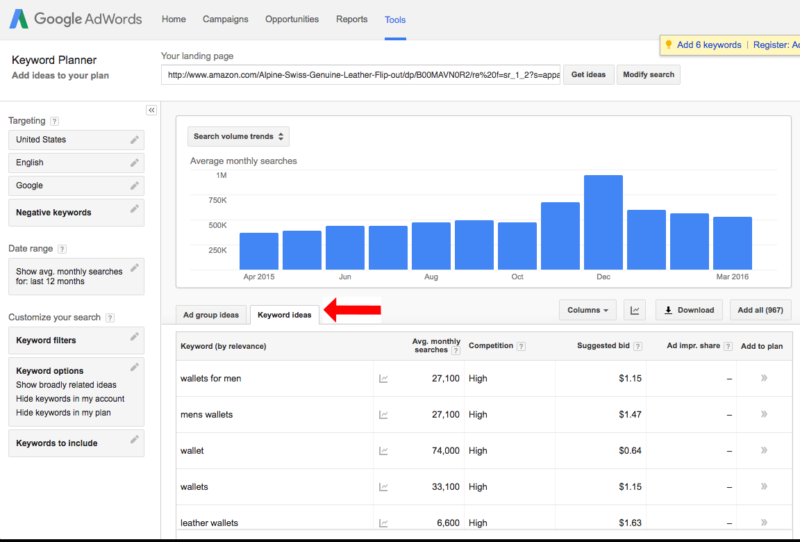800x542 pixels.
Task: Add wallet keyword to plan
Action: pyautogui.click(x=764, y=451)
